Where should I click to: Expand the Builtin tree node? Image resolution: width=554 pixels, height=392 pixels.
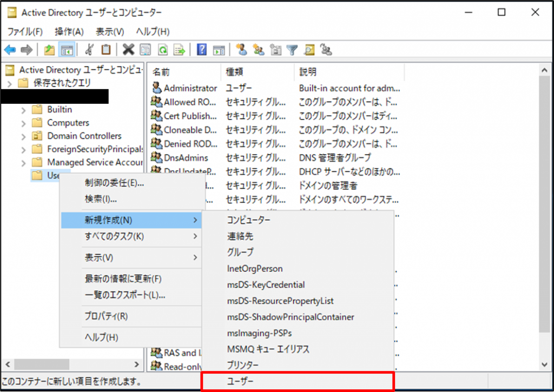pyautogui.click(x=23, y=110)
